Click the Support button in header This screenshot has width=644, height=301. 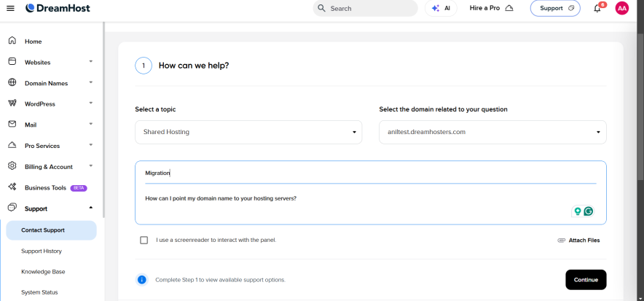[x=555, y=8]
